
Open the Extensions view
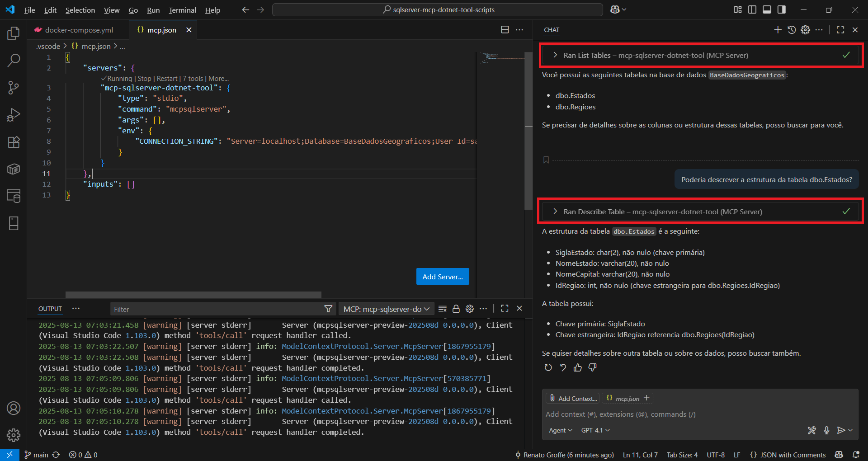pos(14,142)
